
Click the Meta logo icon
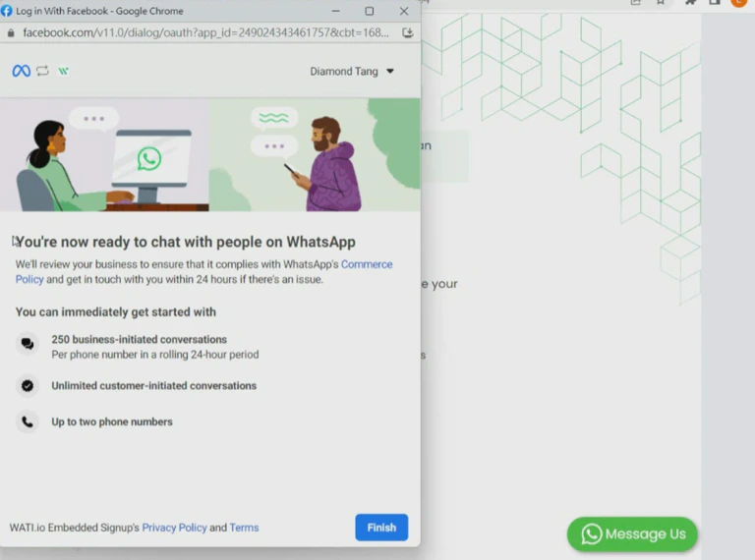[22, 71]
